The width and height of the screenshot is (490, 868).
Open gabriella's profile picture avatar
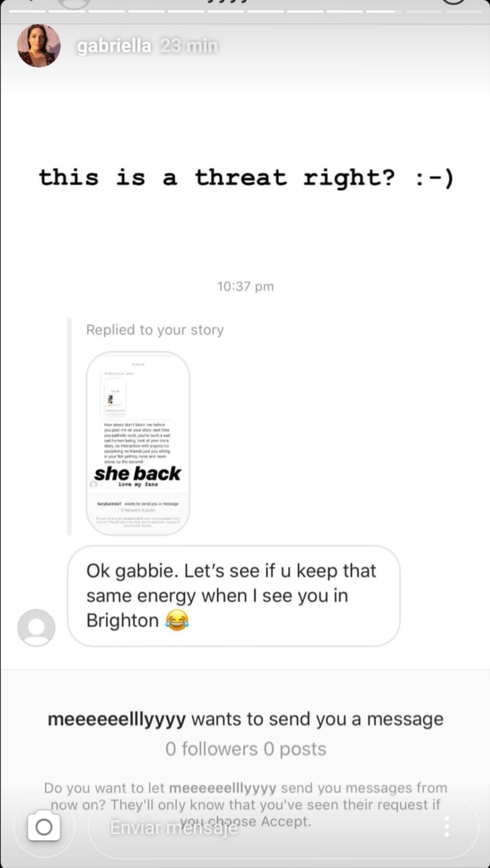click(x=39, y=46)
